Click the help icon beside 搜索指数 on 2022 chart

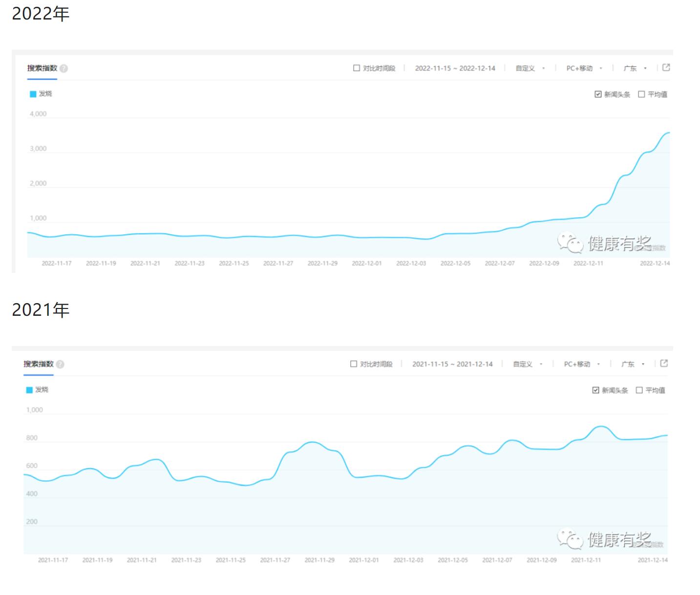point(64,68)
